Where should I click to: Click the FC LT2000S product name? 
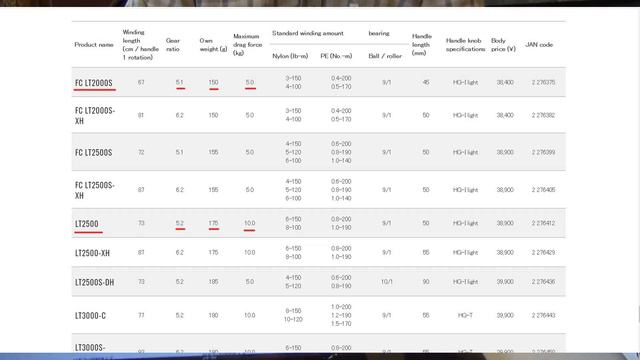[93, 83]
